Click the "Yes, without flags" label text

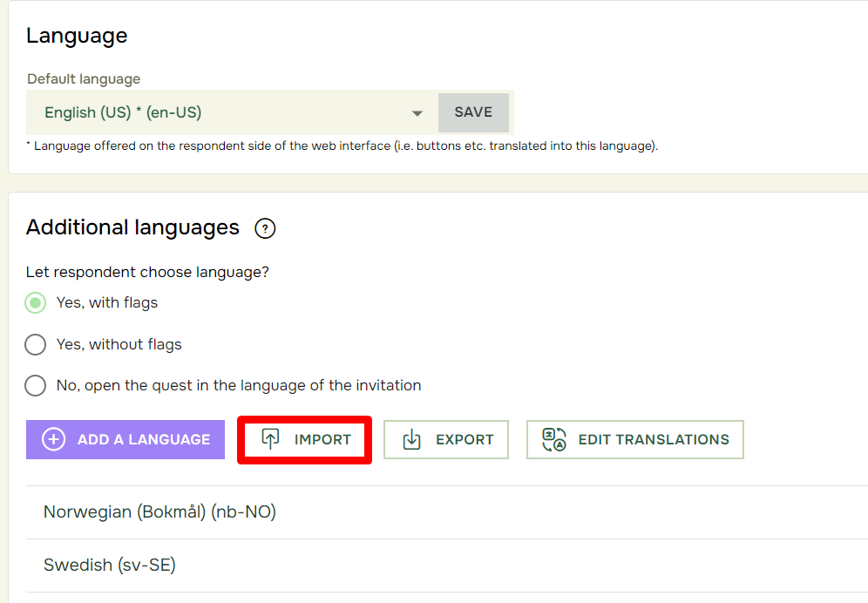[119, 344]
